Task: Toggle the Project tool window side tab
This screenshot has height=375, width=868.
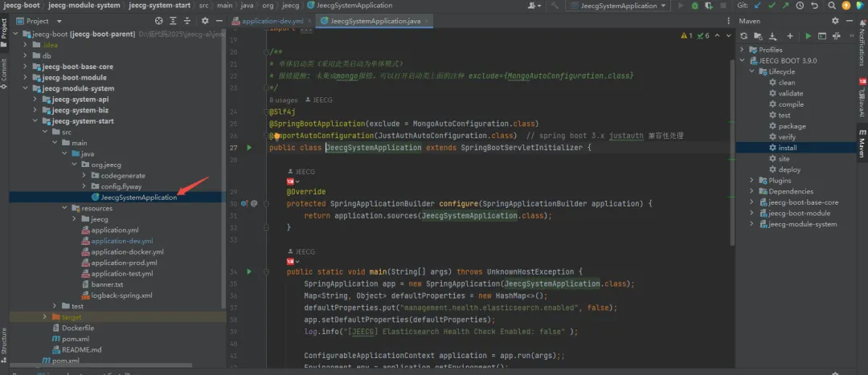Action: coord(4,26)
